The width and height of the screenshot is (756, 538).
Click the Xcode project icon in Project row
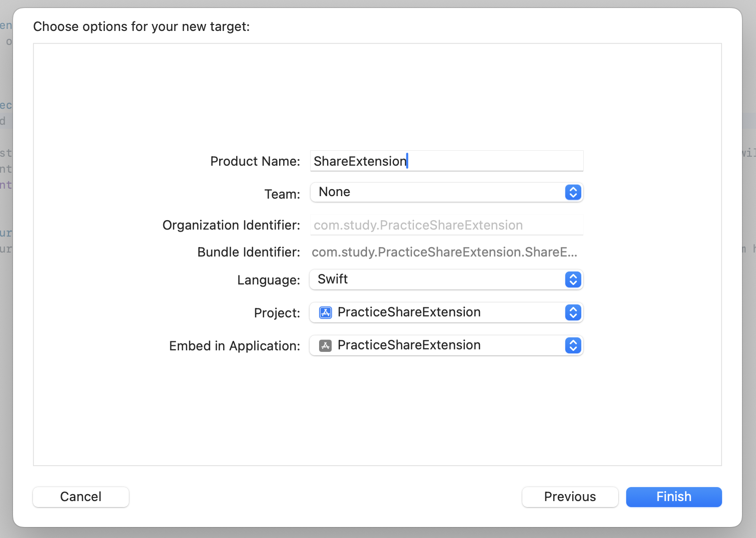pos(326,312)
